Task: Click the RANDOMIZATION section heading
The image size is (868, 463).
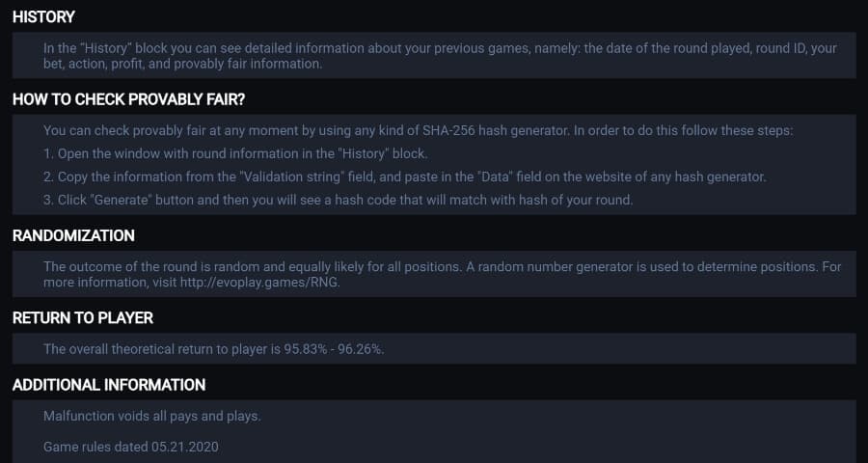Action: point(73,235)
